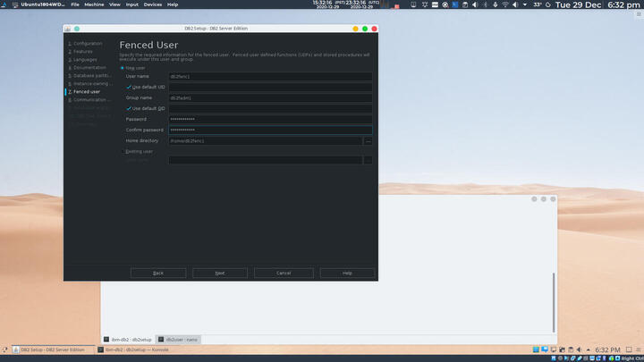Switch to the db2user : nano Konsole tab
This screenshot has width=644, height=362.
pos(178,340)
